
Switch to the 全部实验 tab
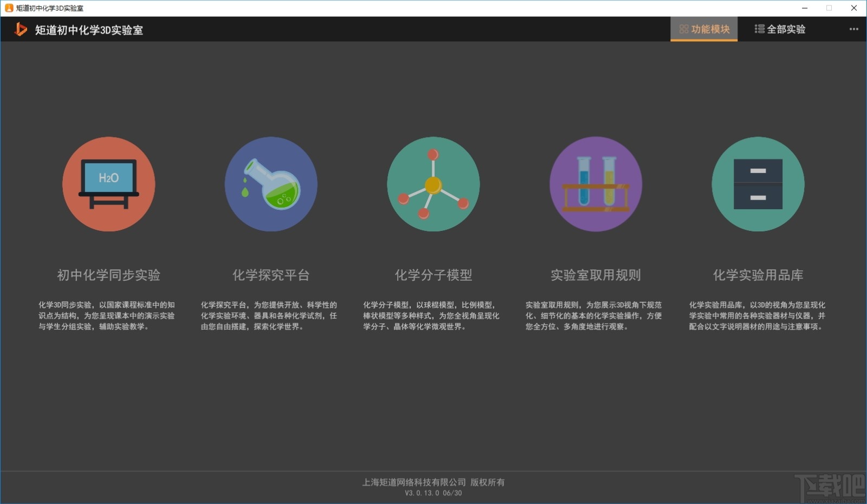tap(780, 29)
